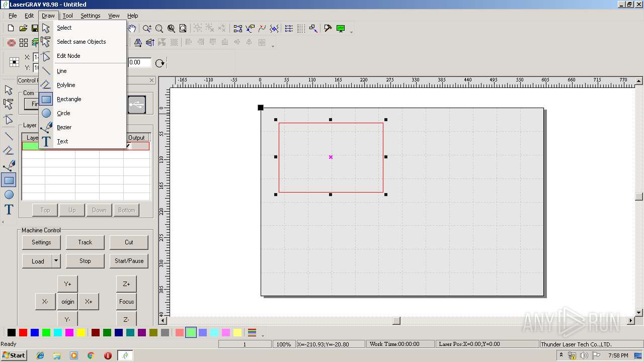The width and height of the screenshot is (644, 362).
Task: Click the Load dropdown arrow
Action: (x=56, y=261)
